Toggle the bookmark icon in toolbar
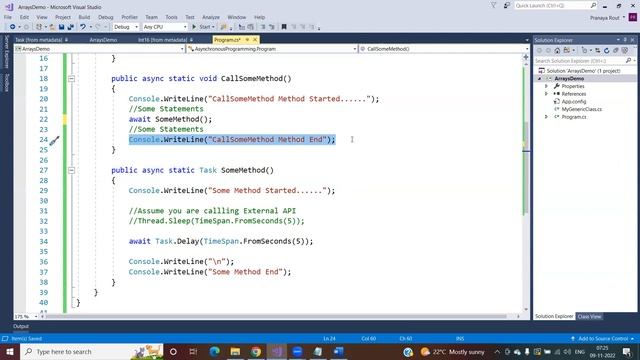Screen dimensions: 640x360 point(284,27)
